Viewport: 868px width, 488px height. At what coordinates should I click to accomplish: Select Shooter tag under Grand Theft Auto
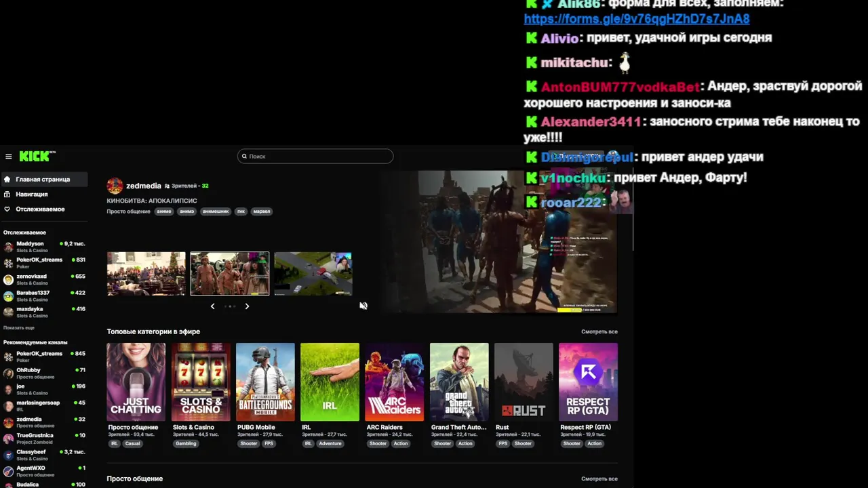tap(443, 444)
